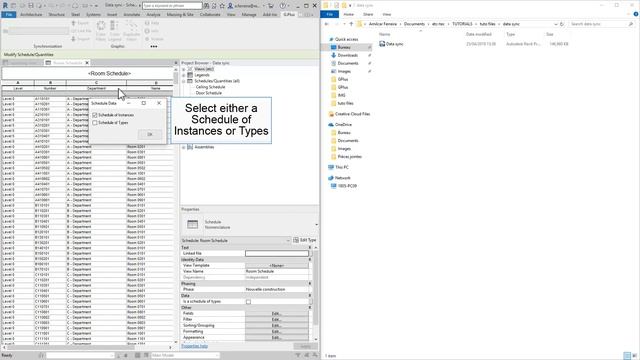
Task: Open Downloads in File Explorer sidebar
Action: pos(347,55)
